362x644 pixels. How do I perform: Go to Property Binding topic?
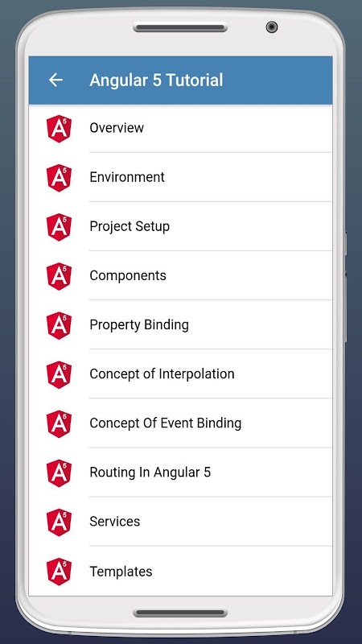coord(180,325)
